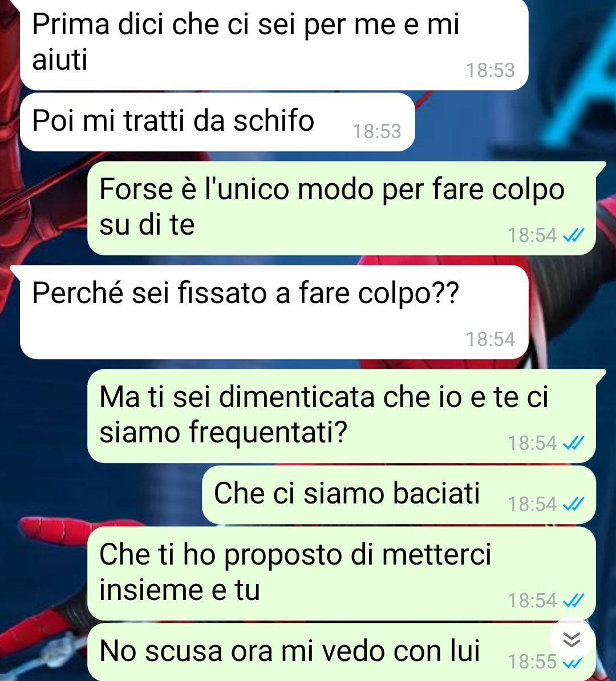The height and width of the screenshot is (681, 616).
Task: Tap the 18:55 timestamp on the last message
Action: 532,662
